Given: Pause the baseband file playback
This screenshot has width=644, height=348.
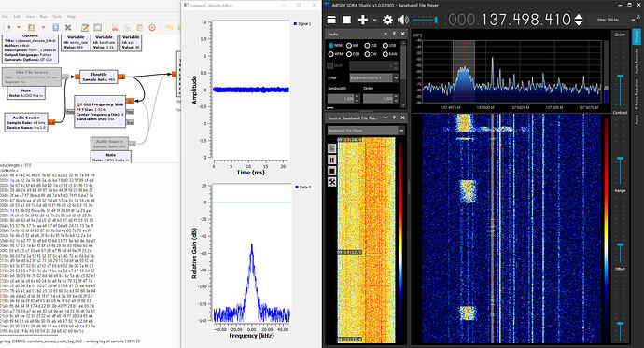Looking at the screenshot, I should click(332, 160).
